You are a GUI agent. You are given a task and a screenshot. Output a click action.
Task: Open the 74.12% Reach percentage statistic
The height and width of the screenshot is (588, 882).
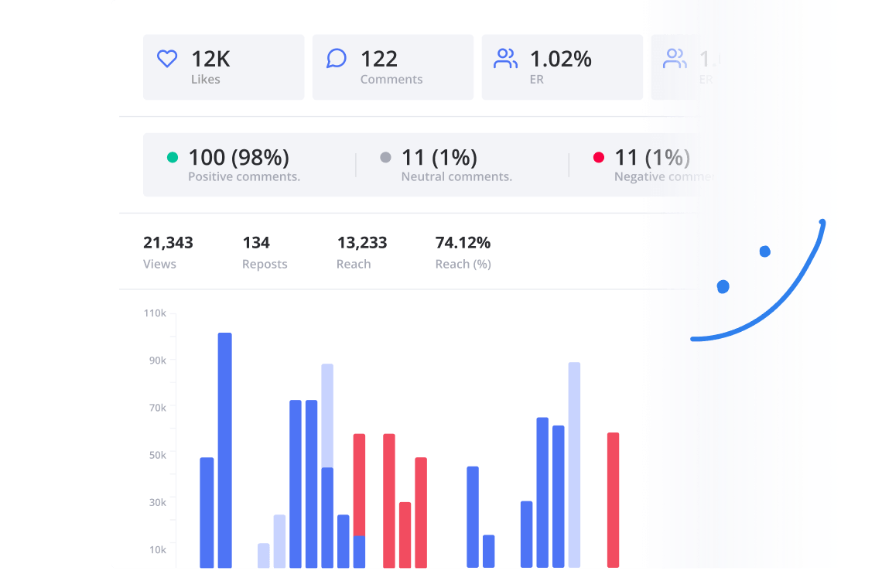(463, 251)
